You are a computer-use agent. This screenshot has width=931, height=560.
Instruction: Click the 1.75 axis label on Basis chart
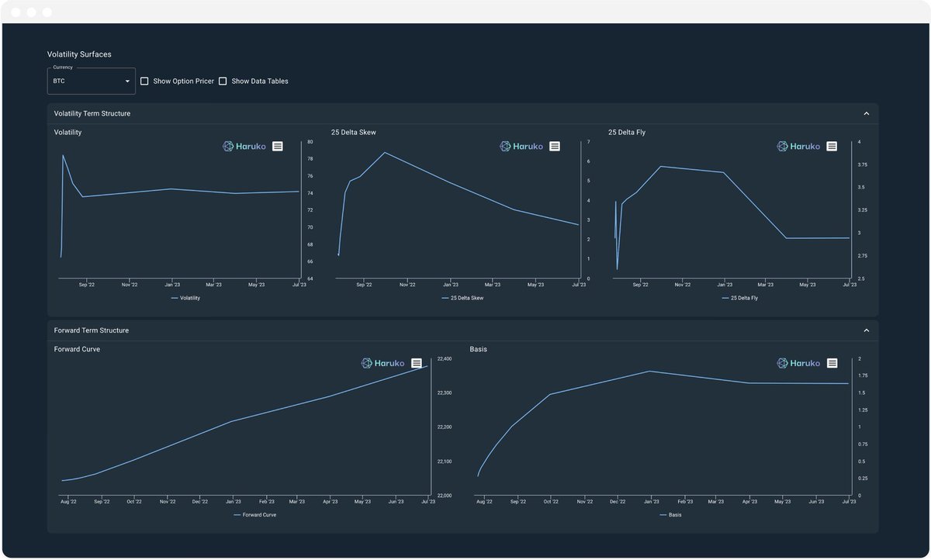point(863,376)
